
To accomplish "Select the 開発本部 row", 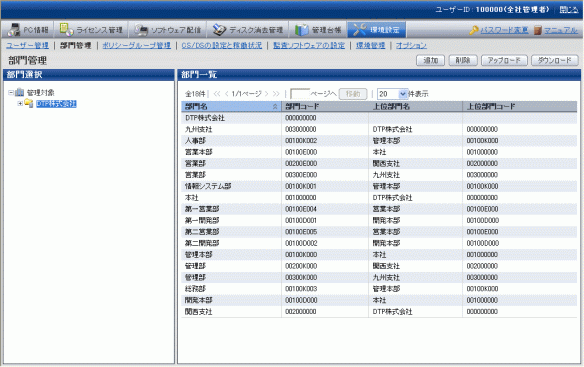I will coord(379,300).
